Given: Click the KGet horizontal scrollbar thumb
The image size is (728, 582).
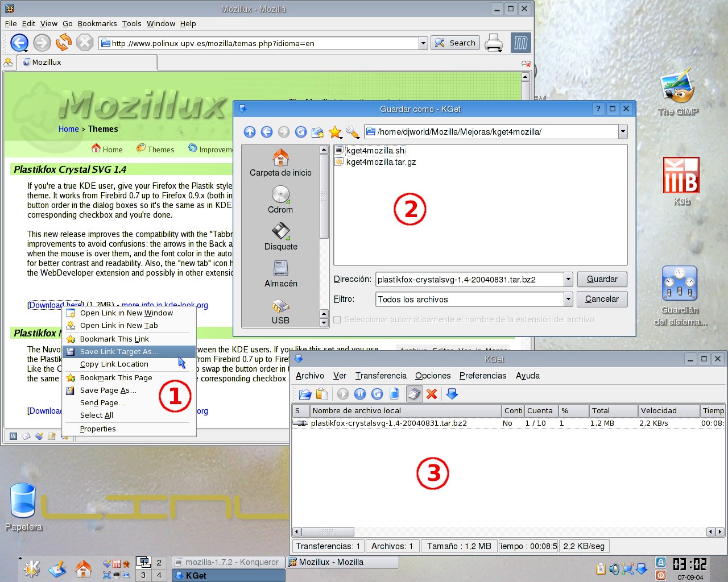Looking at the screenshot, I should click(328, 532).
